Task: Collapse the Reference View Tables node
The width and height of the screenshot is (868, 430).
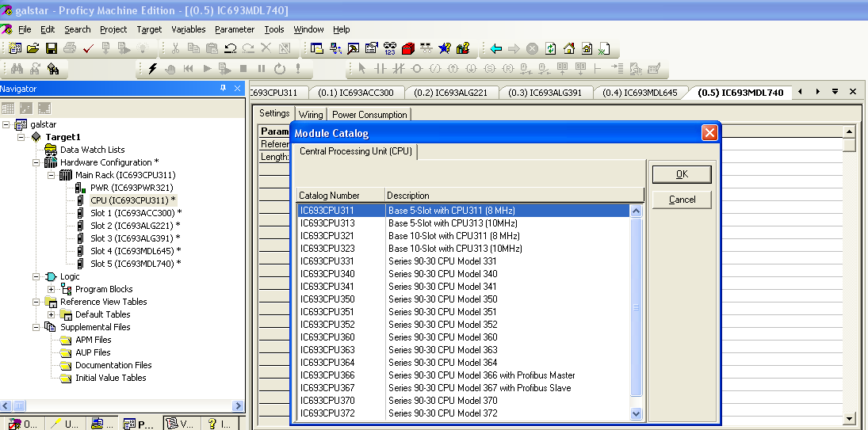Action: tap(36, 302)
